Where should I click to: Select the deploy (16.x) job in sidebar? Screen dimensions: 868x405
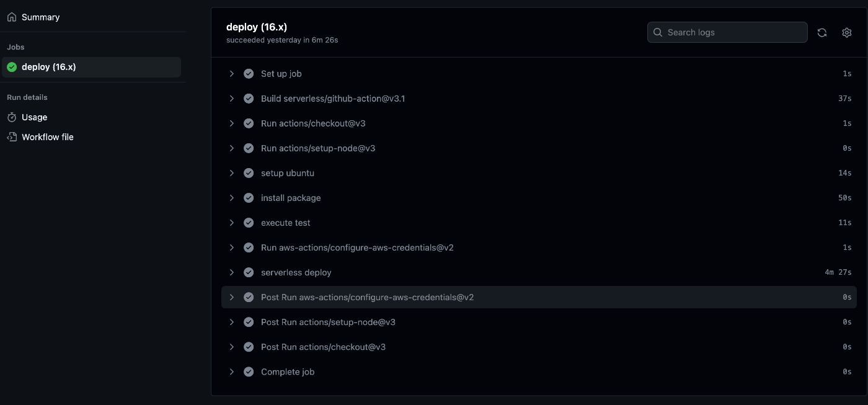click(92, 67)
